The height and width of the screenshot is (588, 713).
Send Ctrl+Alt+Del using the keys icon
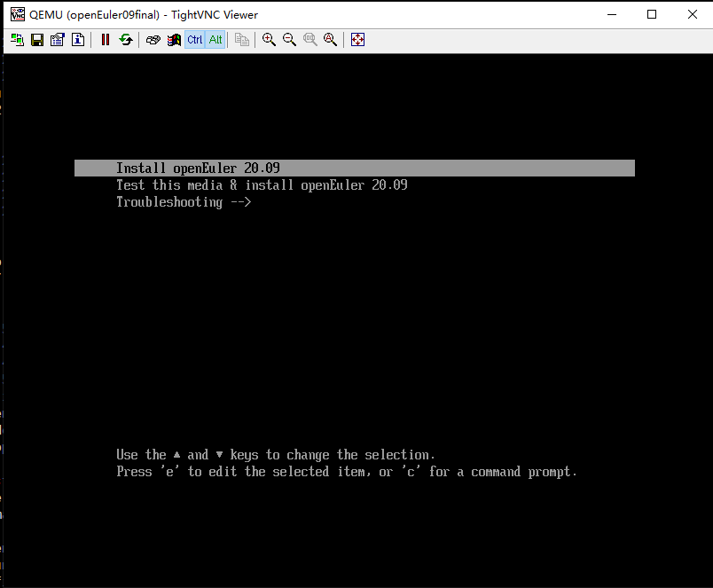pos(153,40)
